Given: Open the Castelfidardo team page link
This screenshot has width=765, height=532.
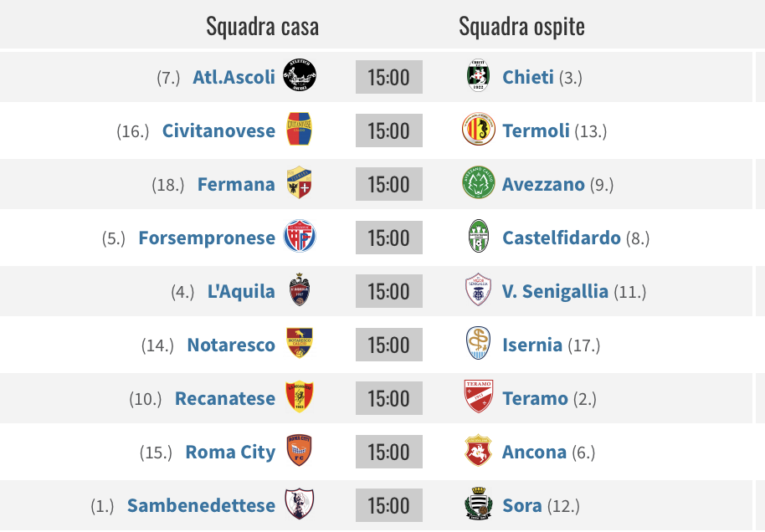Looking at the screenshot, I should pyautogui.click(x=562, y=238).
